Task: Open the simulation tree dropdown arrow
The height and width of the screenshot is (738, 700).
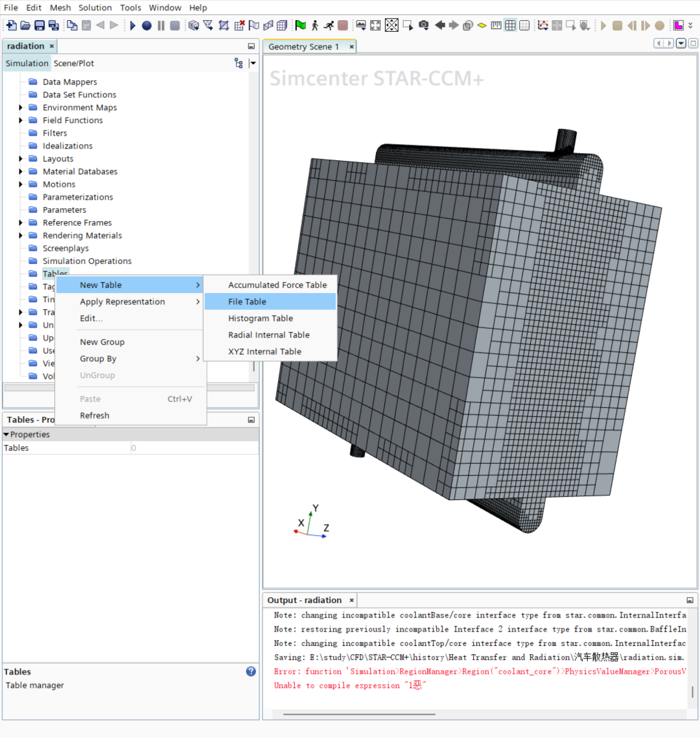Action: (x=253, y=63)
